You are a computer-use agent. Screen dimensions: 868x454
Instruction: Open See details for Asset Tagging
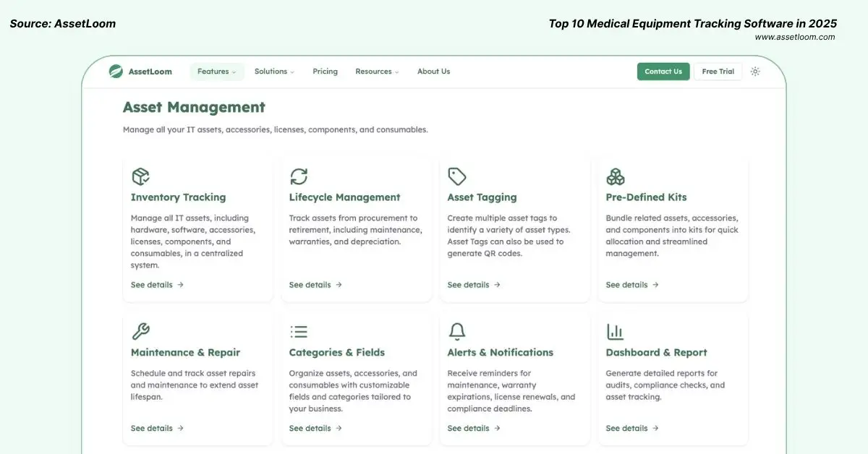point(474,285)
